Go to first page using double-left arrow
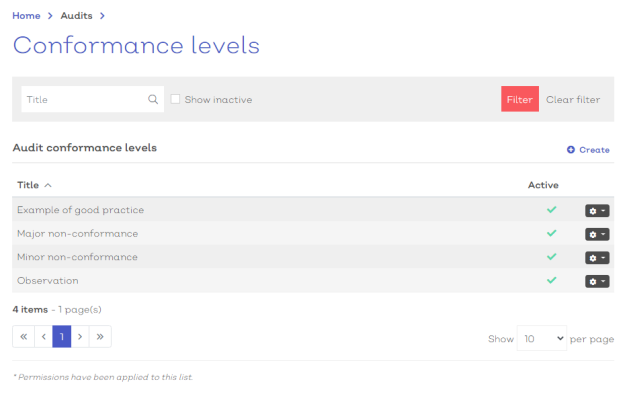The height and width of the screenshot is (400, 629). (x=23, y=337)
